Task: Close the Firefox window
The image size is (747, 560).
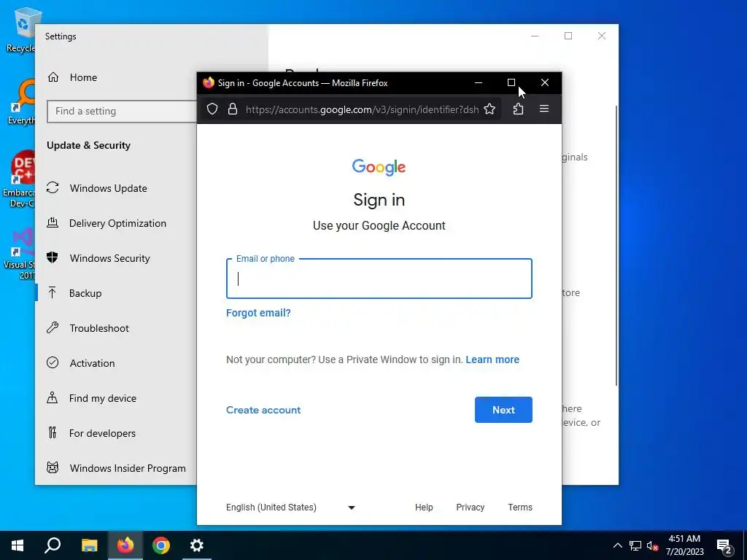Action: click(x=545, y=83)
